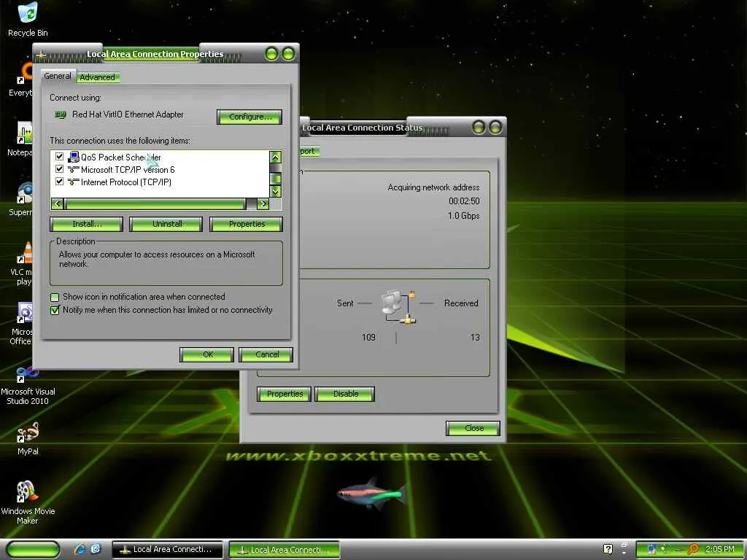The width and height of the screenshot is (747, 560).
Task: Switch to the Advanced tab
Action: pos(98,77)
